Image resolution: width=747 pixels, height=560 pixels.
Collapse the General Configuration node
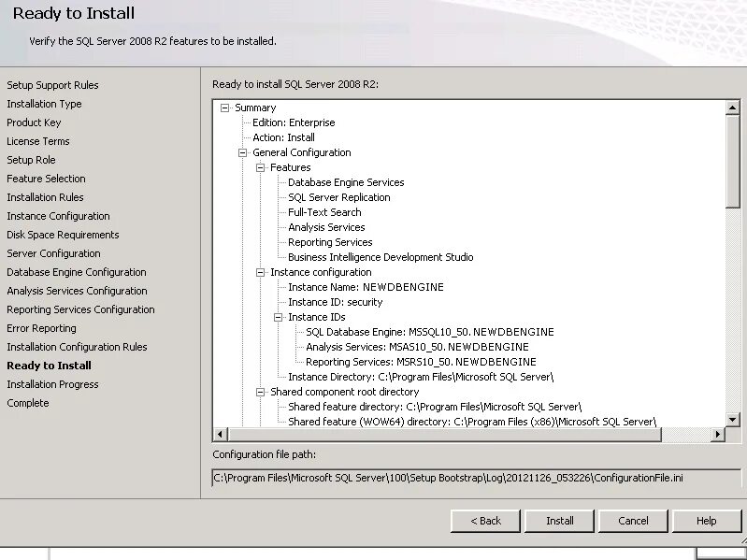point(242,153)
